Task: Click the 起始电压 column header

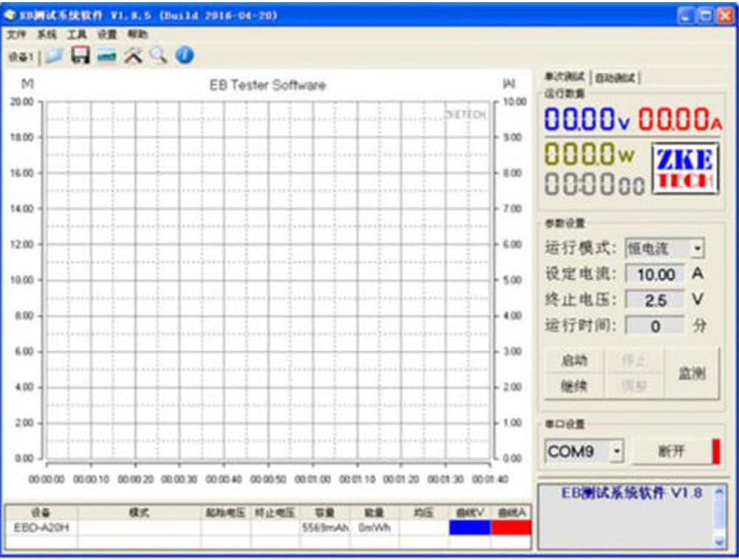Action: pos(225,513)
